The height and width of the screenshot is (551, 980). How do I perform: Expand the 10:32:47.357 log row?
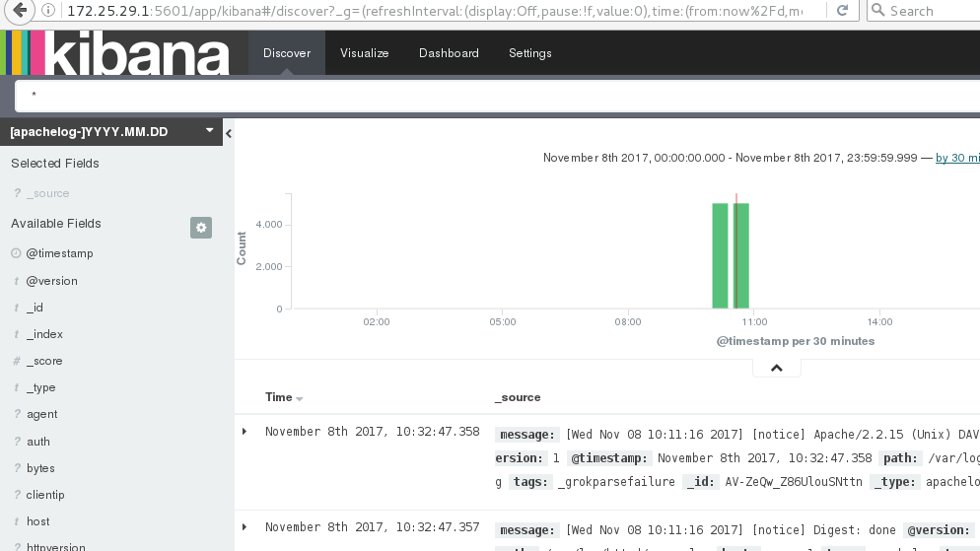245,526
